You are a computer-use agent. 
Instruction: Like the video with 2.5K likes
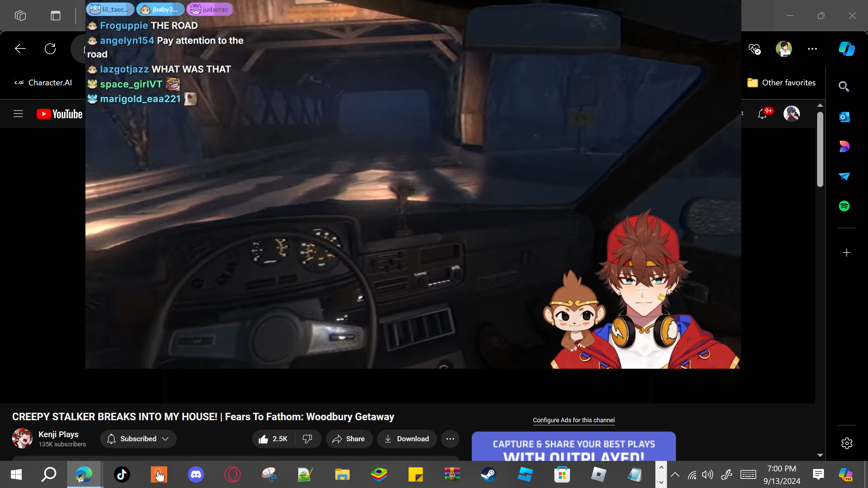(x=273, y=439)
